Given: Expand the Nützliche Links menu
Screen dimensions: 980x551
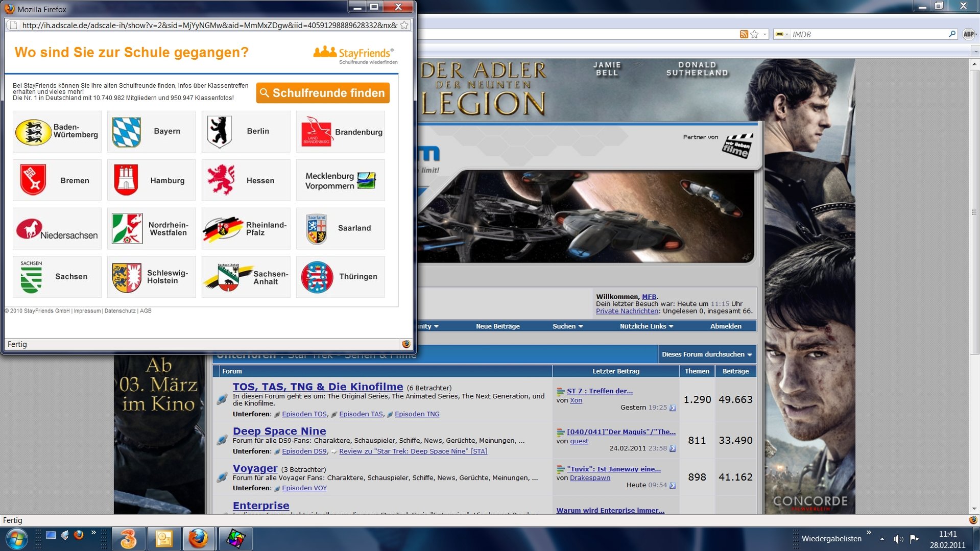Looking at the screenshot, I should [x=646, y=326].
